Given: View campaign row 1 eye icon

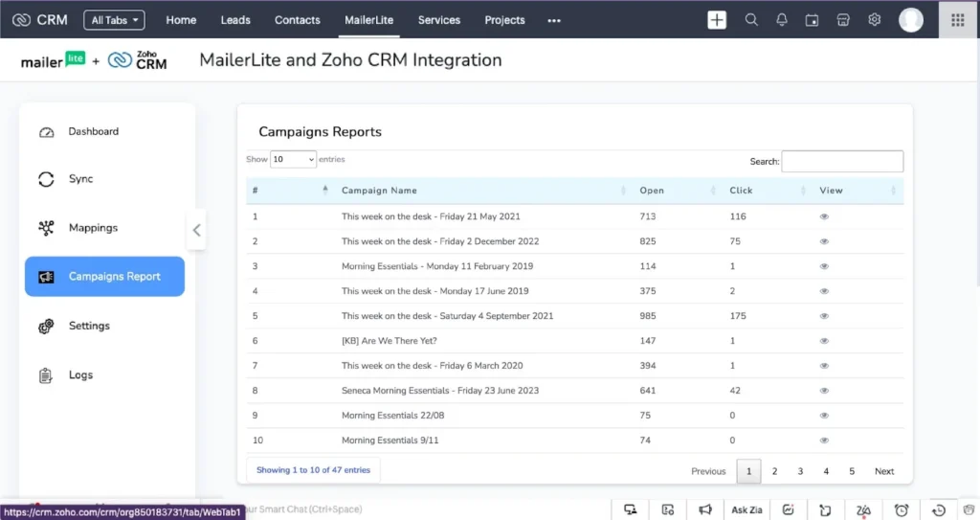Looking at the screenshot, I should (x=824, y=216).
